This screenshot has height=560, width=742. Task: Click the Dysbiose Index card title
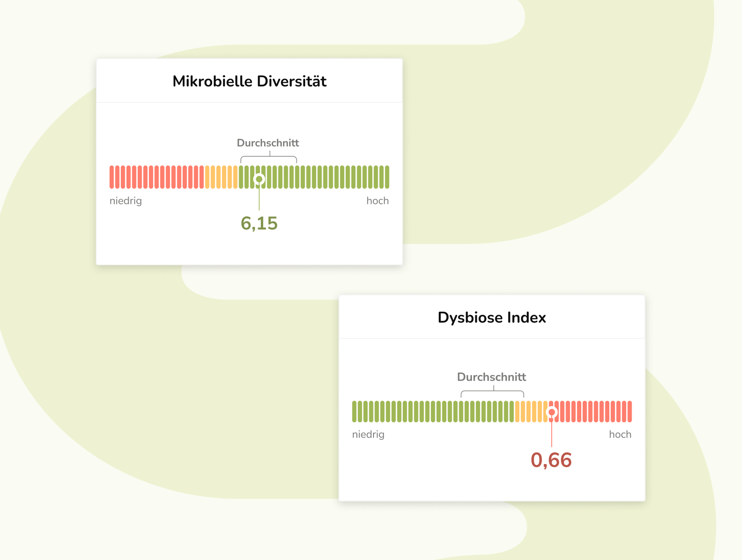492,318
